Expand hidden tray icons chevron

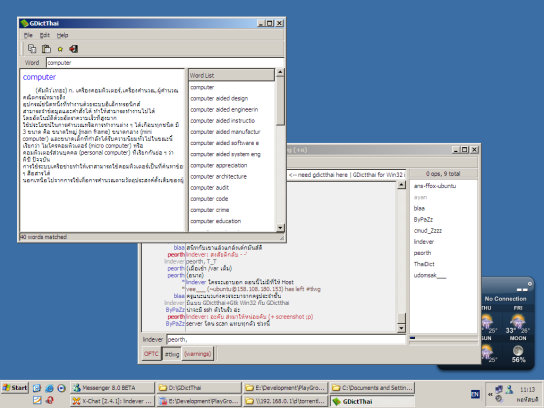tap(490, 394)
